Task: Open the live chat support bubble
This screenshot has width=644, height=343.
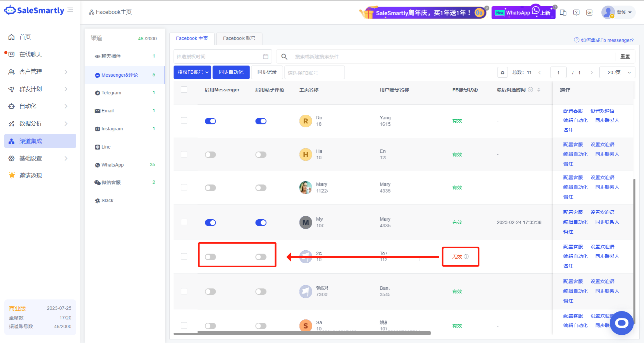Action: (x=621, y=322)
